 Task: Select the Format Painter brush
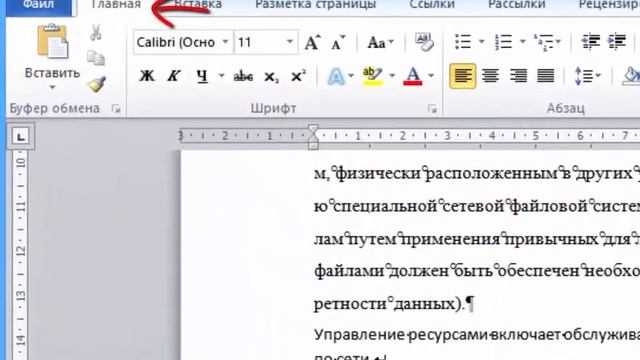tap(96, 84)
